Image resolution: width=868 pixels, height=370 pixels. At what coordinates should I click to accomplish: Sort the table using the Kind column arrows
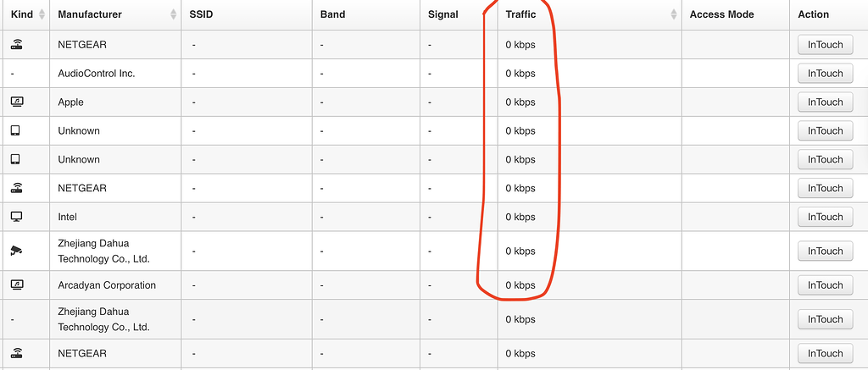coord(42,14)
